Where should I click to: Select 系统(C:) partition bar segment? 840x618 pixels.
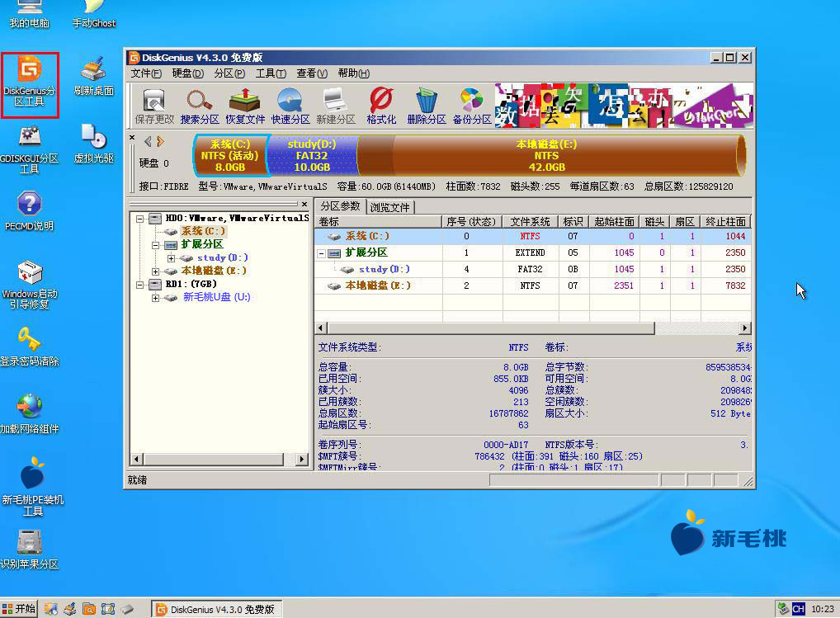(x=230, y=155)
